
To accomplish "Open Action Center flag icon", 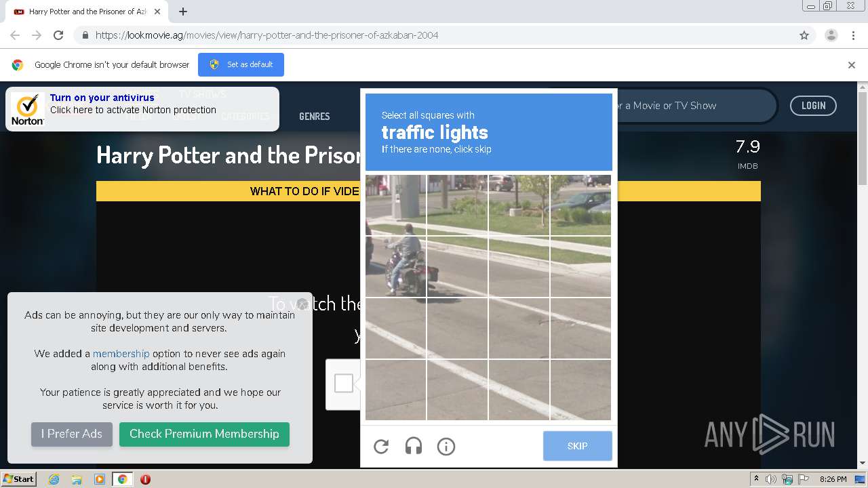I will coord(804,479).
